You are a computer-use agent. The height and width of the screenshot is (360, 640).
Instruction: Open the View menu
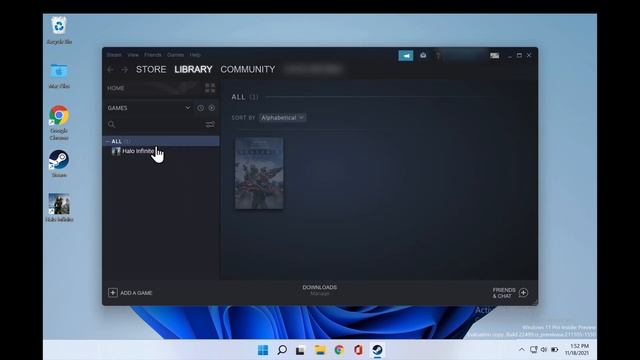pyautogui.click(x=133, y=55)
